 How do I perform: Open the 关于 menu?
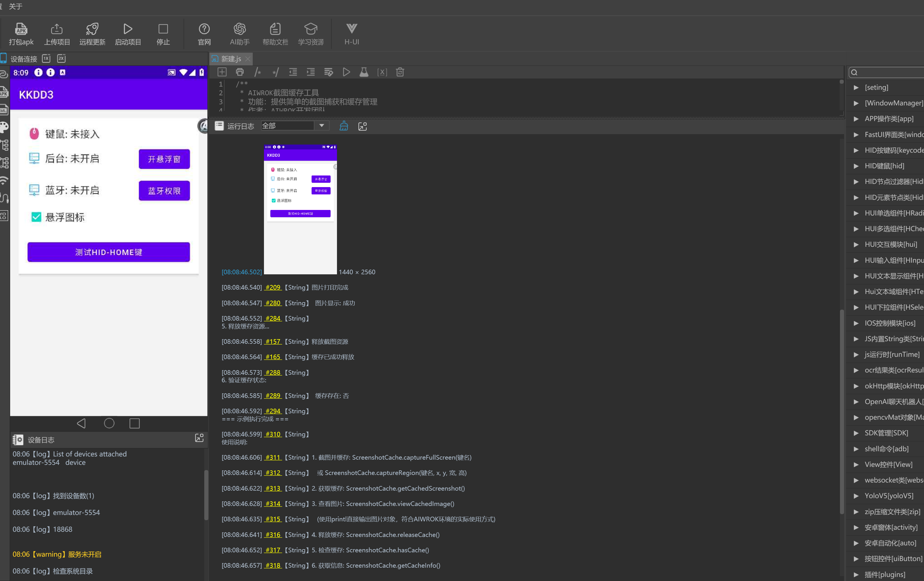pos(16,6)
